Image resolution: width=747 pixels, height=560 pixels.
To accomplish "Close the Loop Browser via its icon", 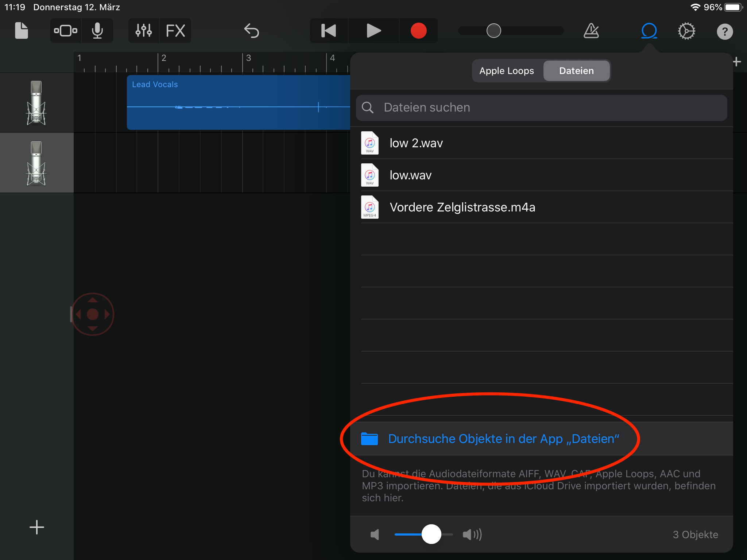I will pyautogui.click(x=649, y=31).
